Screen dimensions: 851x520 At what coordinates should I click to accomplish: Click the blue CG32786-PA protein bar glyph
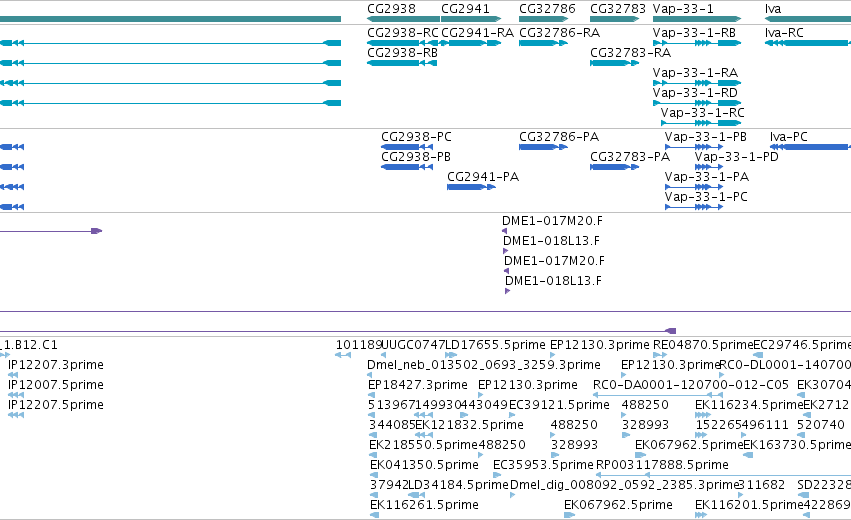[x=543, y=147]
